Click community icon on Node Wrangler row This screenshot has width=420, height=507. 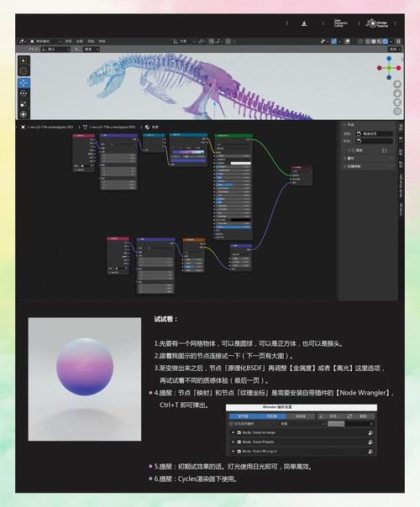370,452
